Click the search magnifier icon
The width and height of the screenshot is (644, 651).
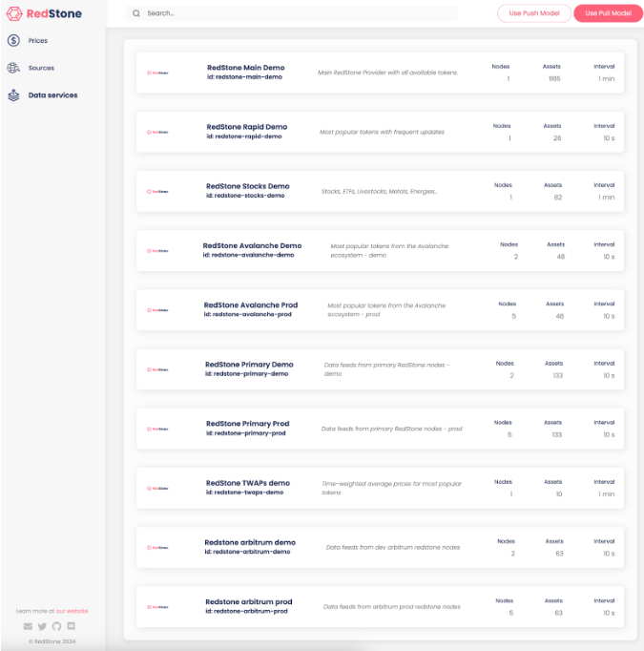pos(136,13)
